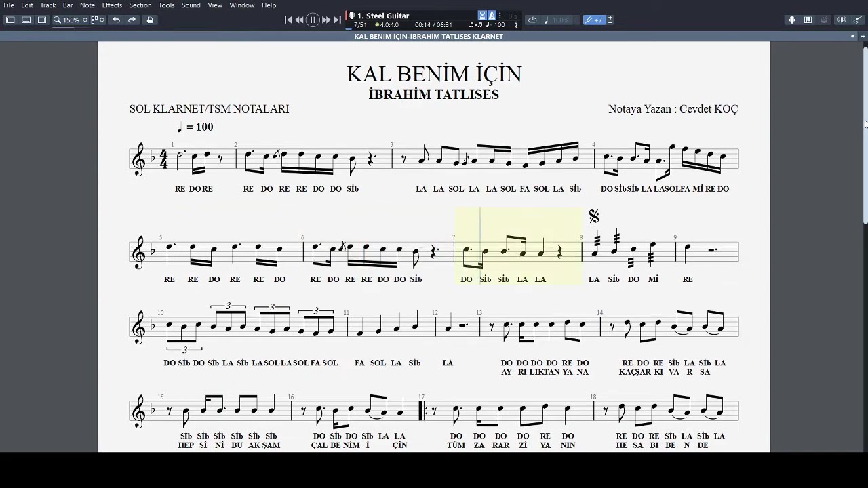Click the lyric AY RI LIKTAN YA NA

point(545,372)
